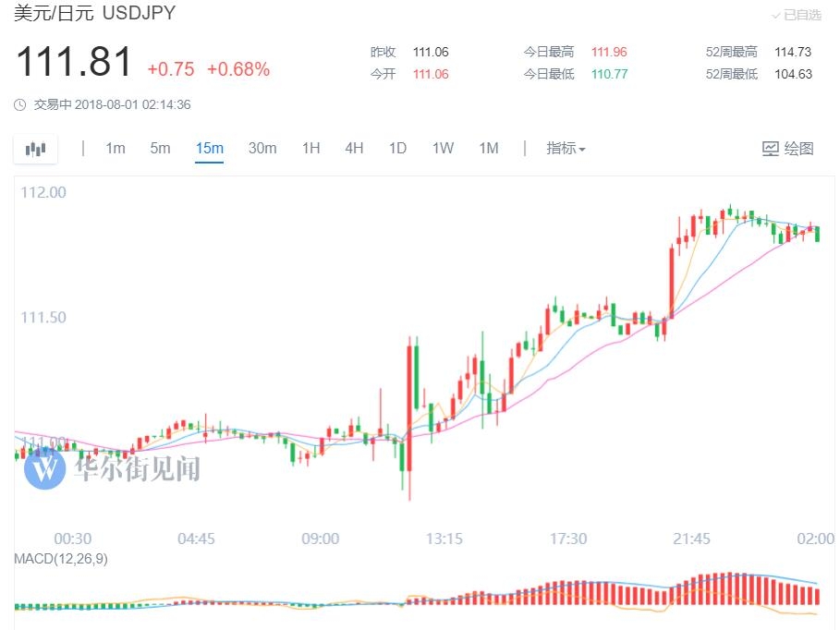
Task: Show the 1W weekly chart
Action: coord(443,148)
